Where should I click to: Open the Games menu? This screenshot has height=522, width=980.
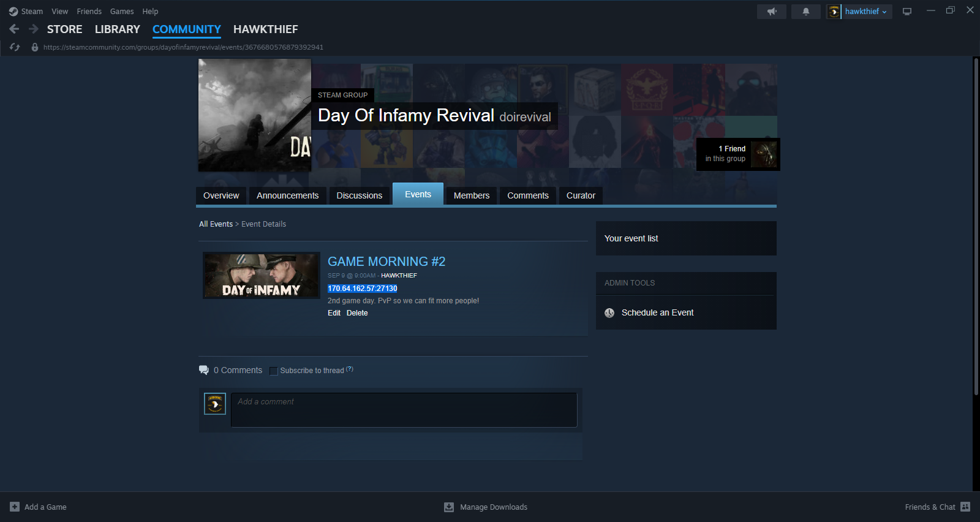click(122, 12)
